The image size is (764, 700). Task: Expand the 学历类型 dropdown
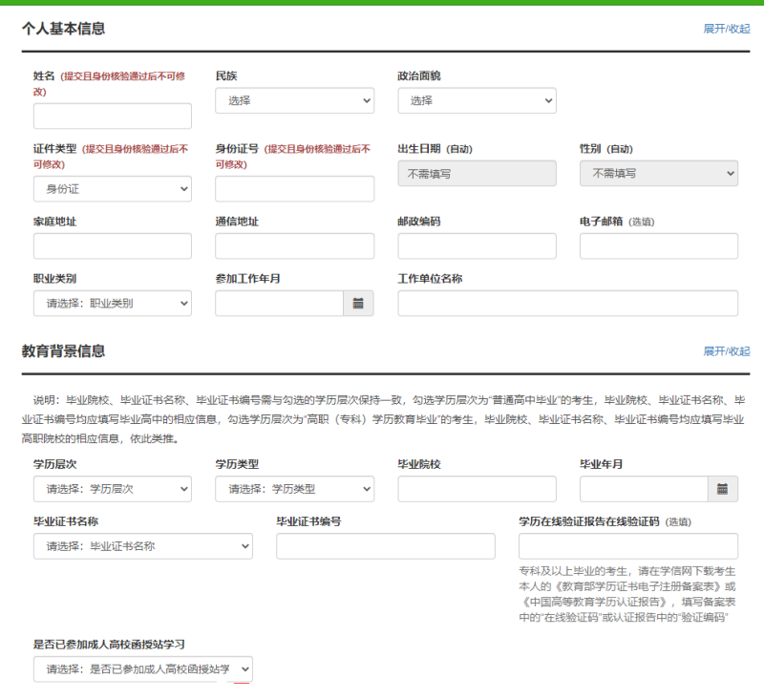click(x=294, y=489)
